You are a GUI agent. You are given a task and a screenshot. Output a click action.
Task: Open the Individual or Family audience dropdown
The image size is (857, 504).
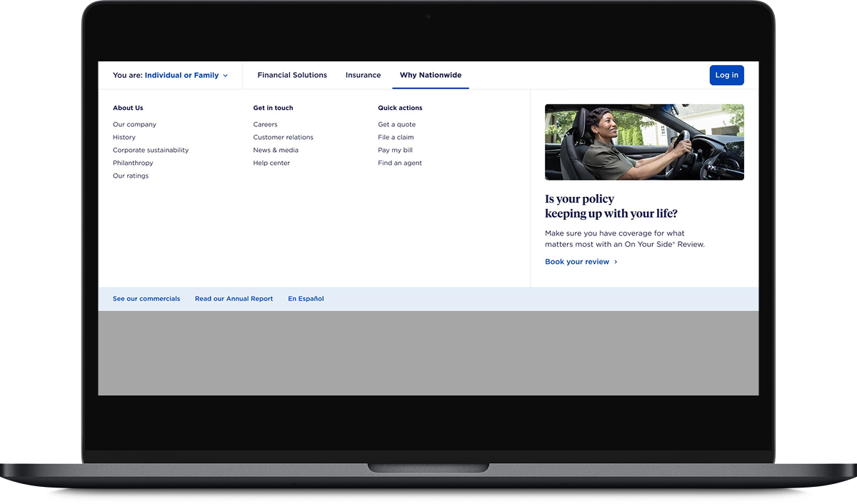point(186,75)
